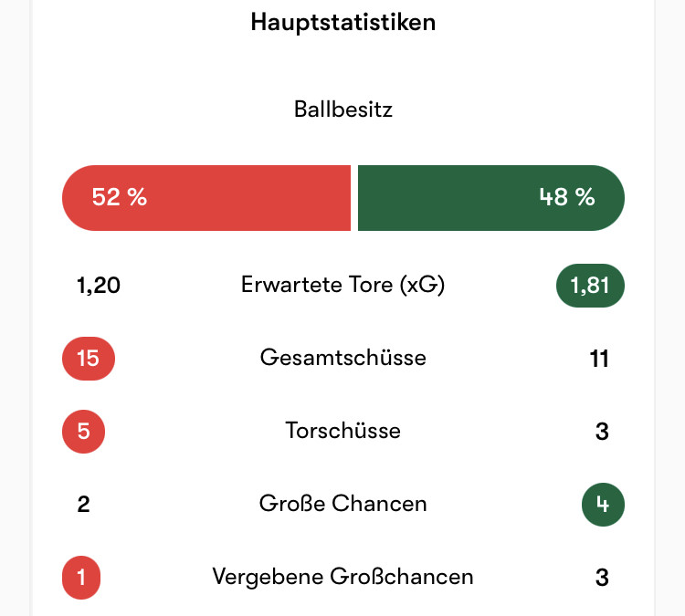Select the green 4 big chances badge
This screenshot has width=685, height=616.
[x=603, y=505]
